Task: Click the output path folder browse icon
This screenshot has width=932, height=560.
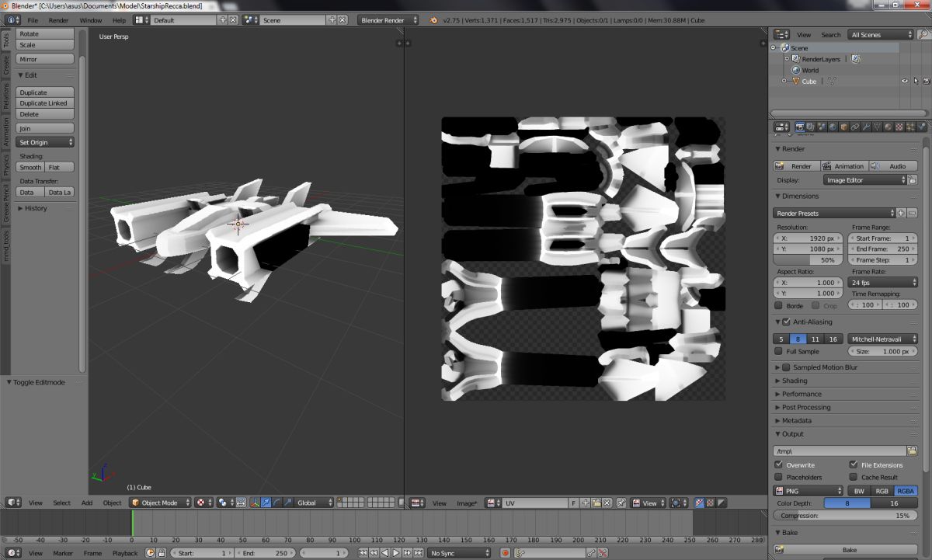Action: 912,450
